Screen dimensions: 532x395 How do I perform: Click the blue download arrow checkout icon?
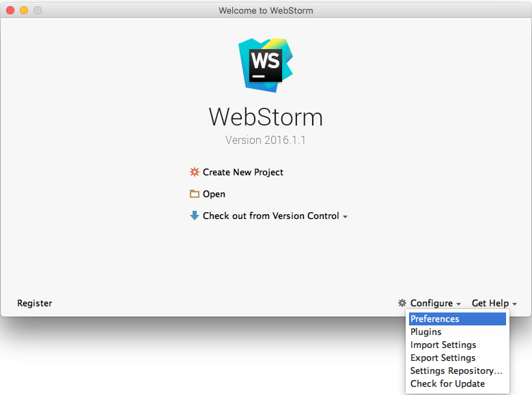pyautogui.click(x=195, y=216)
